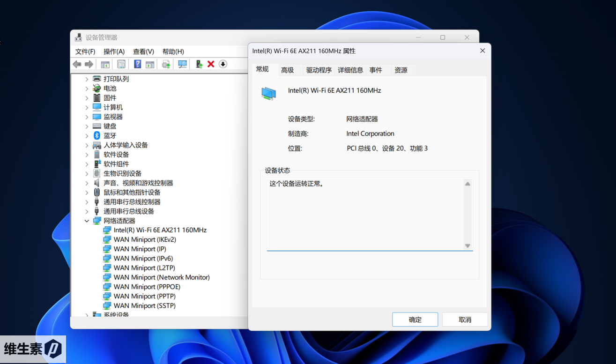
Task: Click the 取消 button
Action: (x=465, y=319)
